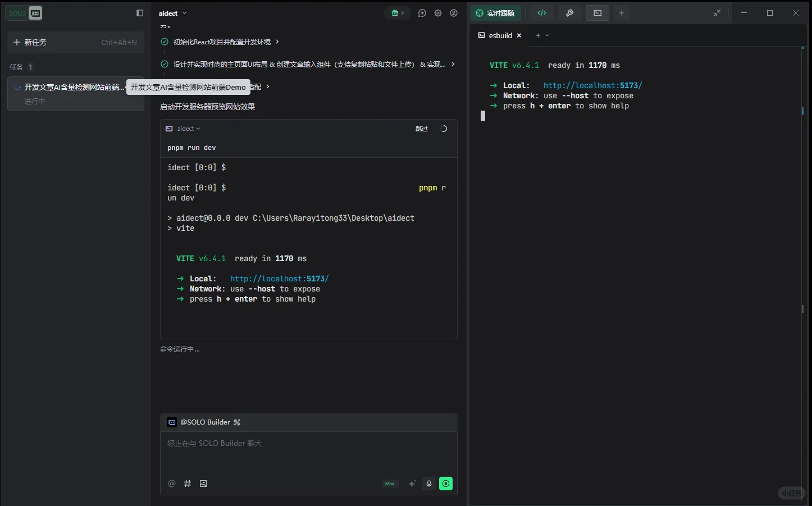Select the esbuild terminal tab

499,35
